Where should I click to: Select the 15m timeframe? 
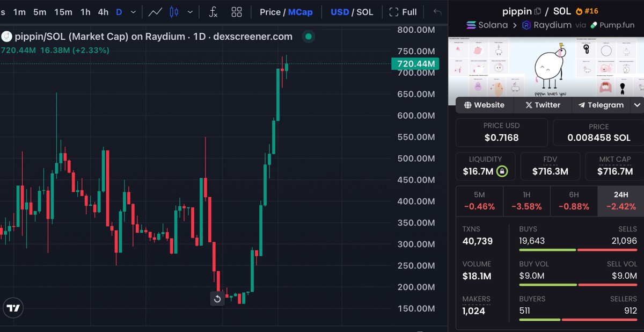[63, 11]
